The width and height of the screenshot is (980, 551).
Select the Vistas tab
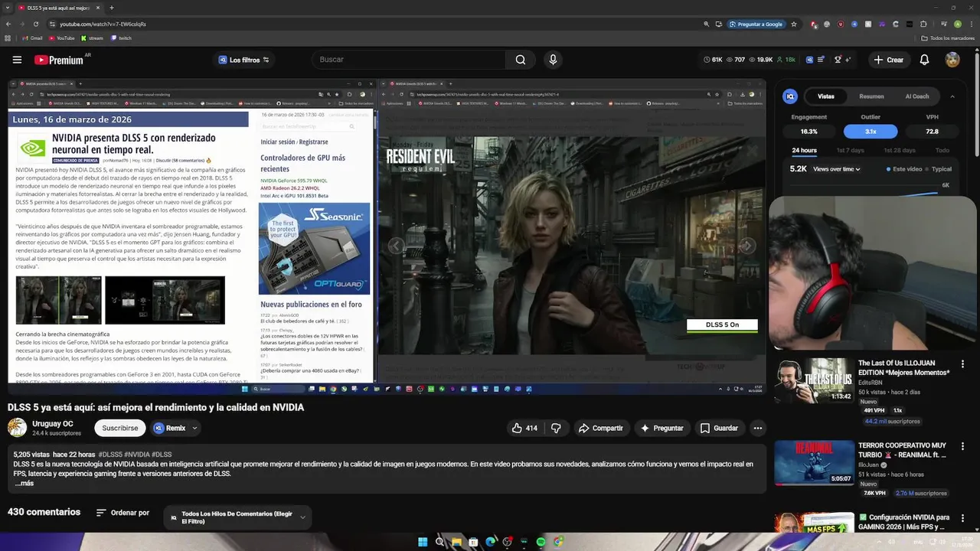826,96
